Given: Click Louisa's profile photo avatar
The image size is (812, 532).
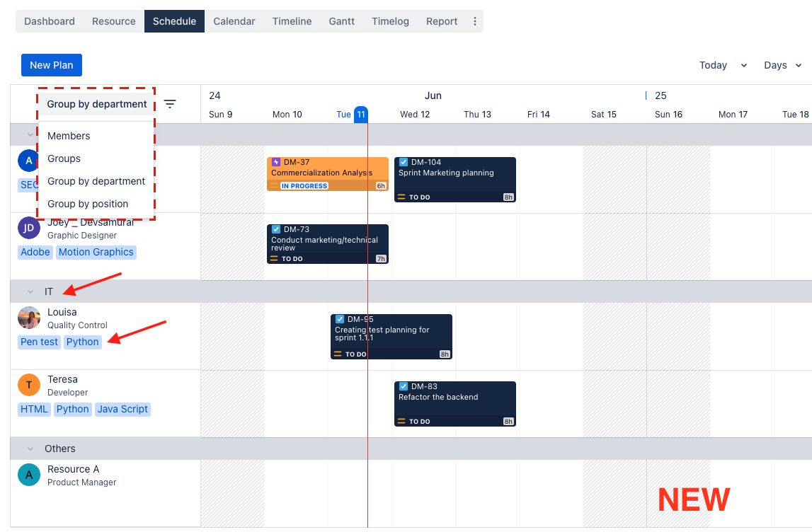Looking at the screenshot, I should 29,318.
